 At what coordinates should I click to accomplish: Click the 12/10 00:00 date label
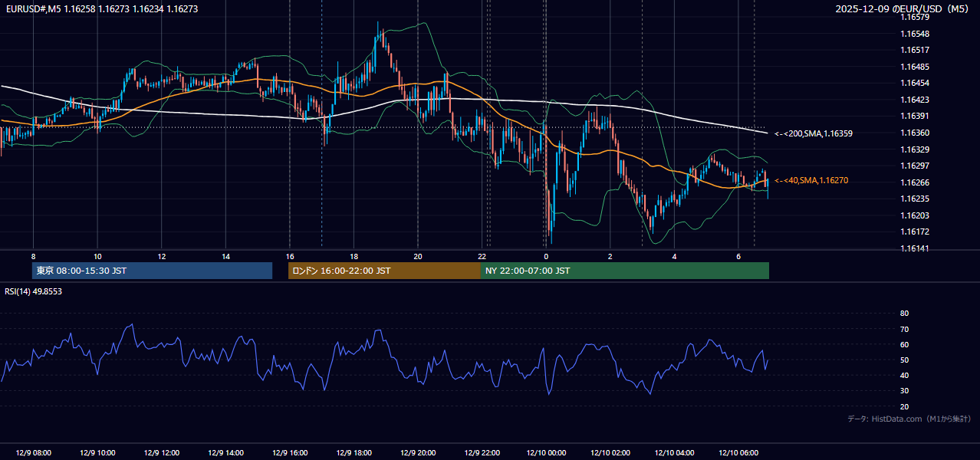[x=545, y=453]
